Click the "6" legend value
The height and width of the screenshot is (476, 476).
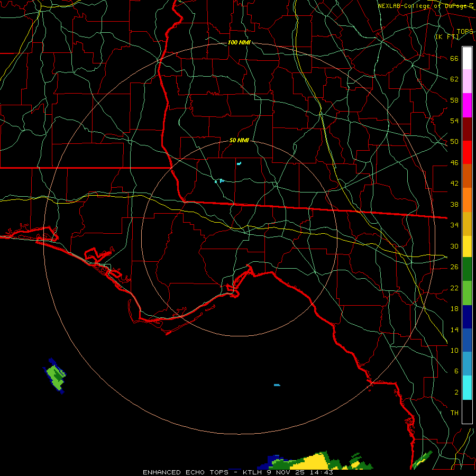coord(456,371)
